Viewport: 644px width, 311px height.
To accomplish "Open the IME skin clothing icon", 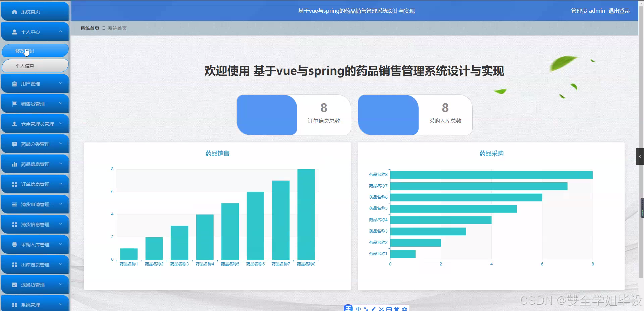I will [397, 309].
